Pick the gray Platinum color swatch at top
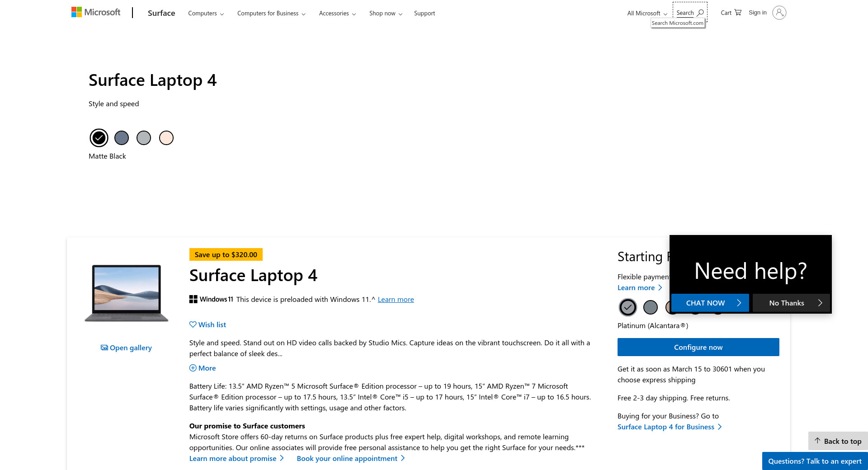The height and width of the screenshot is (470, 868). (144, 138)
